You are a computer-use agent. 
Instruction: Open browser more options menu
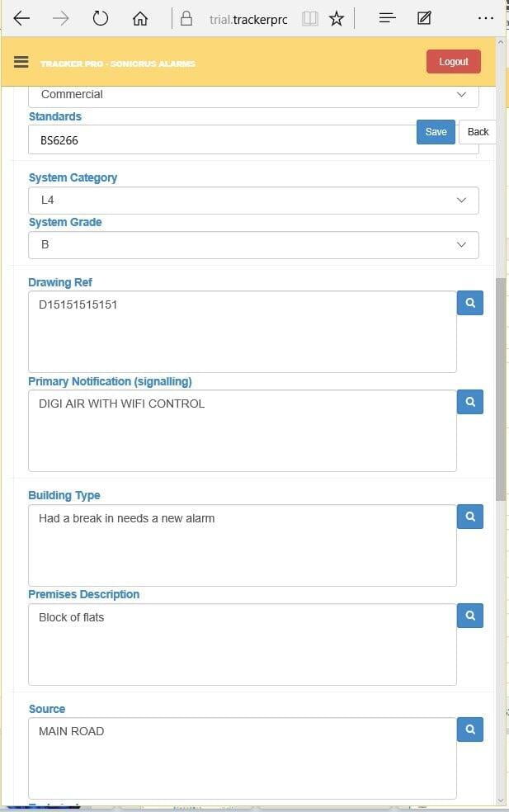click(487, 18)
